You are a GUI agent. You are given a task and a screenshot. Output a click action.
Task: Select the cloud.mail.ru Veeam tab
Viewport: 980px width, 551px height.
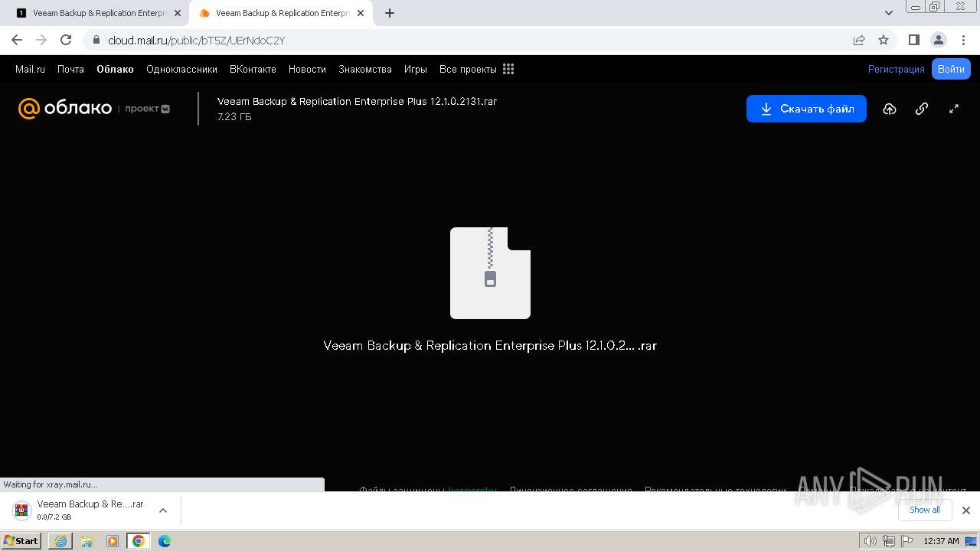coord(282,13)
